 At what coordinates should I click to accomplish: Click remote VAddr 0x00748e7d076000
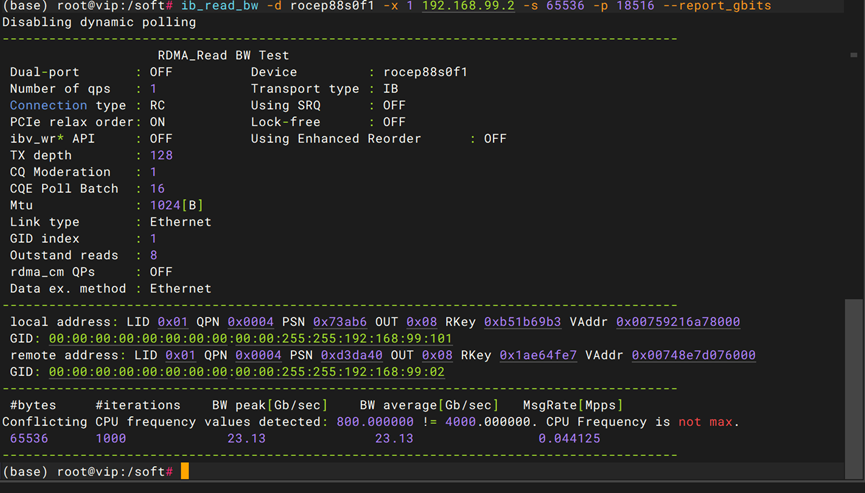pyautogui.click(x=693, y=355)
